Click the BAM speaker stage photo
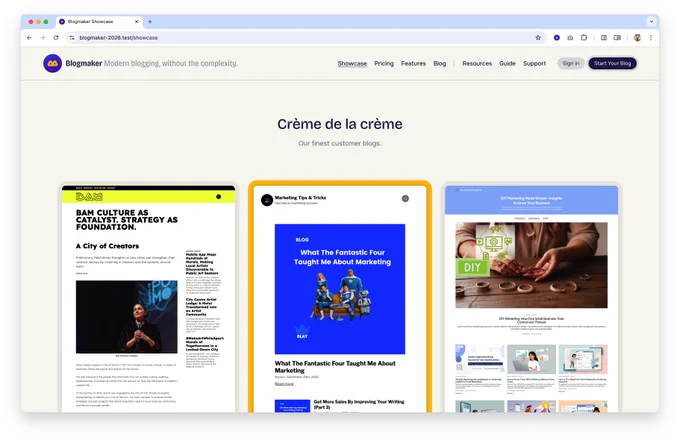680x440 pixels. [127, 317]
